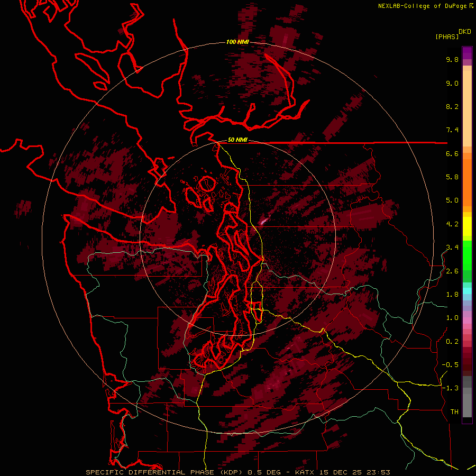Click the cyan segment of the color bar
Viewport: 476px width, 476px height.
click(x=467, y=290)
